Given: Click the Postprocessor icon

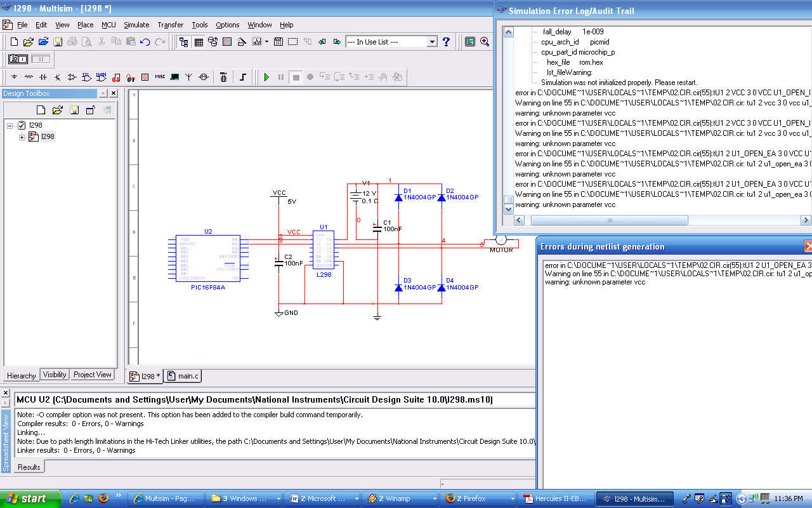Looking at the screenshot, I should pos(278,42).
